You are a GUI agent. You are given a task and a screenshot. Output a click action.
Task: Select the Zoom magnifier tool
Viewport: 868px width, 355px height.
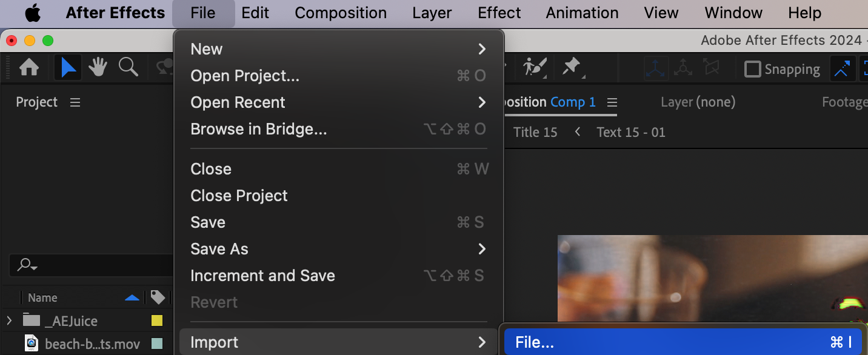128,68
